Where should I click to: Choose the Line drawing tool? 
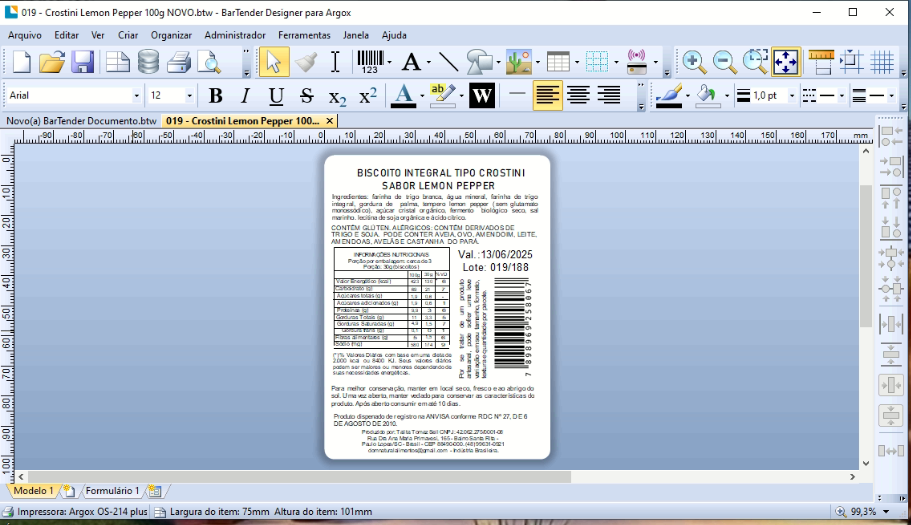(x=448, y=62)
